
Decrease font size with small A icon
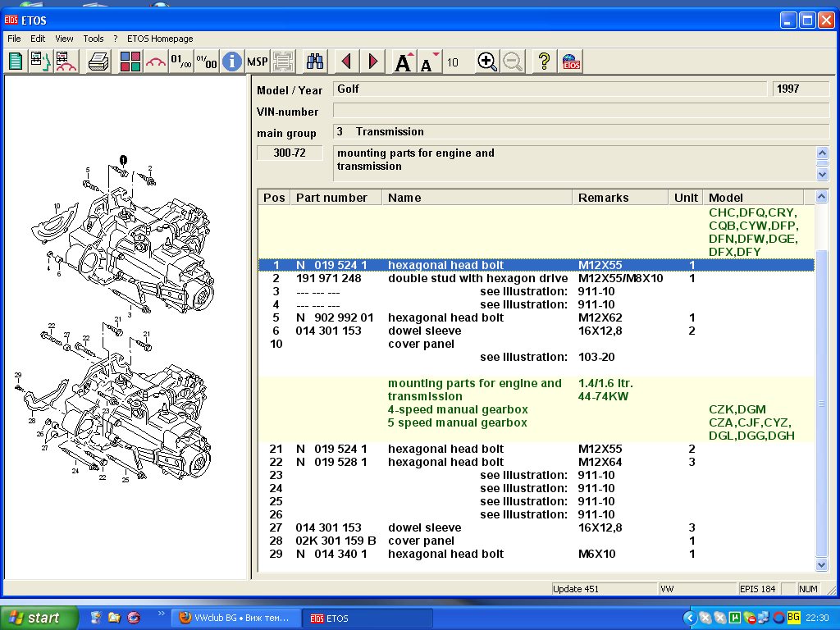point(428,62)
